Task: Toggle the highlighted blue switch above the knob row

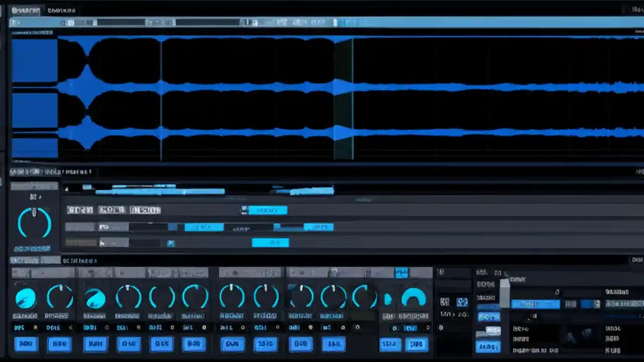Action: click(x=401, y=273)
